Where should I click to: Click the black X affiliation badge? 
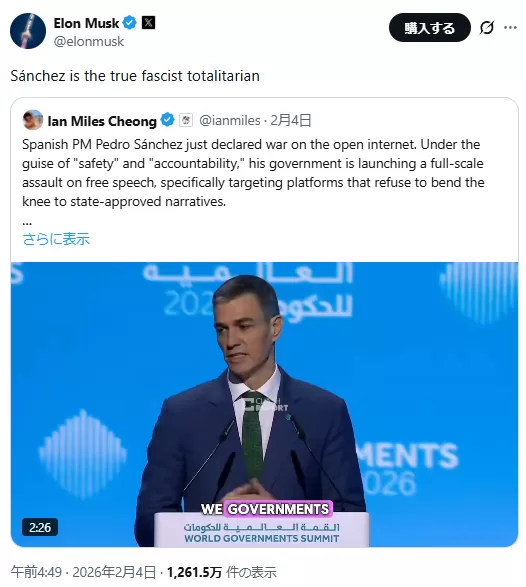coord(148,23)
